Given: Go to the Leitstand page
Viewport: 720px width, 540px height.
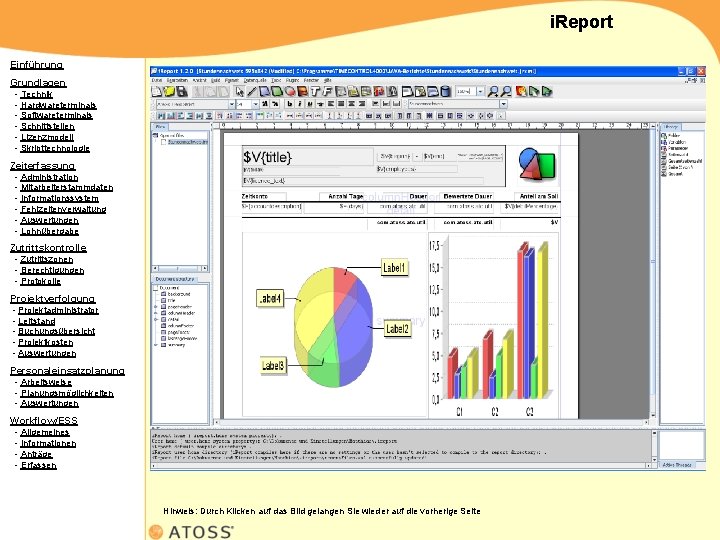Looking at the screenshot, I should pyautogui.click(x=37, y=321).
